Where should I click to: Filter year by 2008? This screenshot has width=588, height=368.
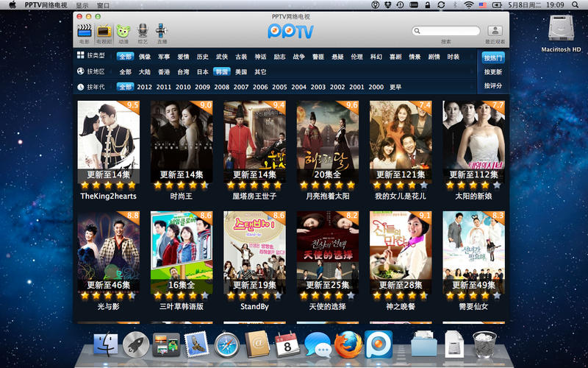click(x=222, y=87)
